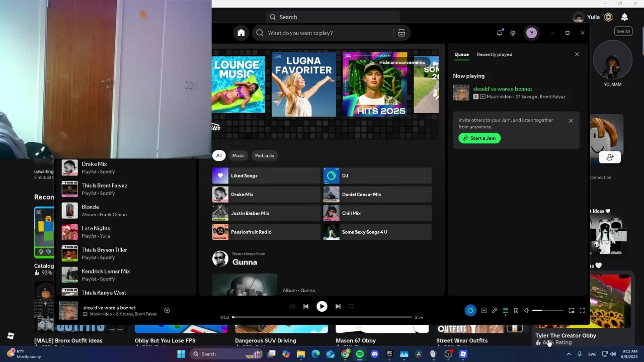Open the Liked Songs tile
The height and width of the screenshot is (362, 644).
point(266,175)
